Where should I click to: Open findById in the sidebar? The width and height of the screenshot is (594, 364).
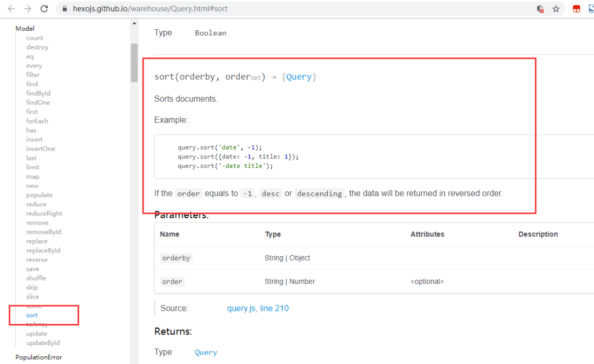pos(38,93)
